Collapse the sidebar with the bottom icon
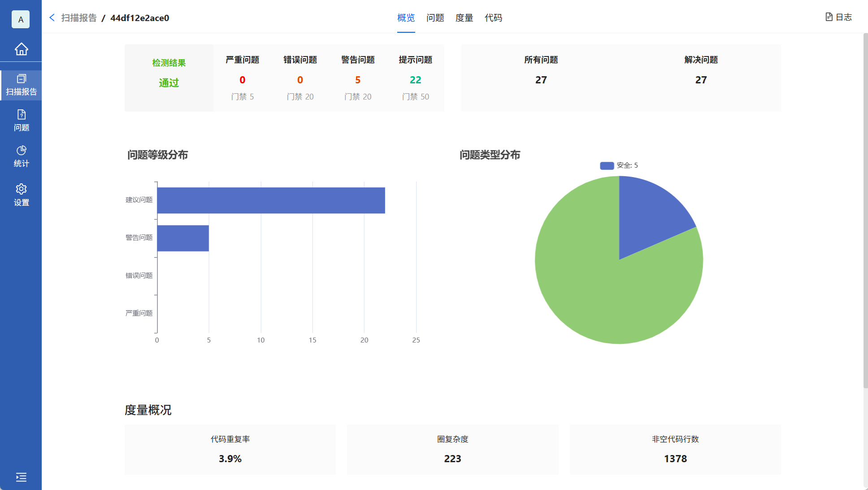868x490 pixels. (21, 477)
